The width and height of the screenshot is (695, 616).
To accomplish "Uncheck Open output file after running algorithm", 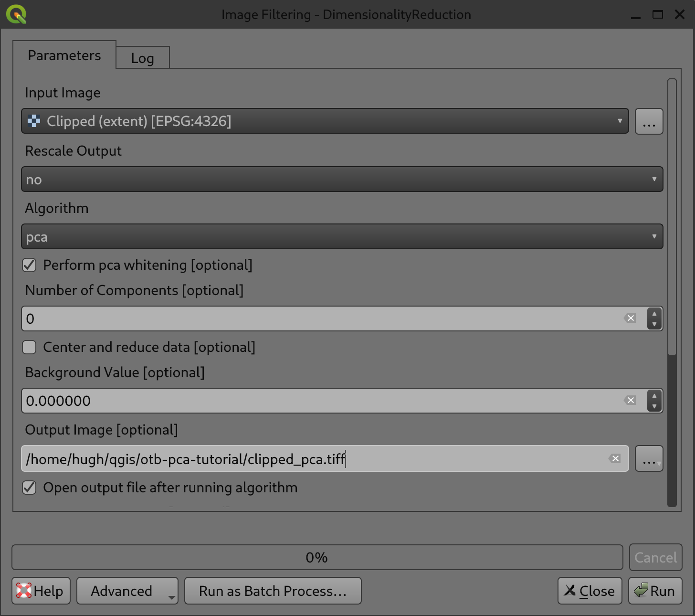I will click(x=29, y=488).
